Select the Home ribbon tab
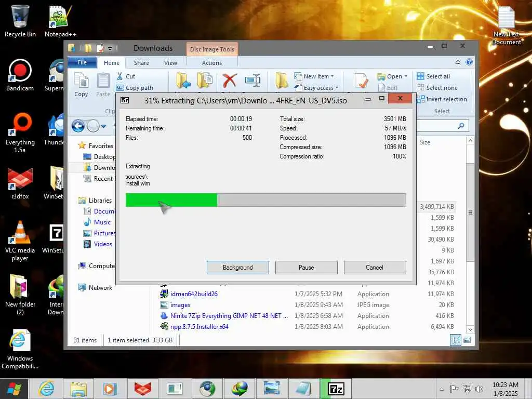The image size is (532, 399). coord(112,63)
